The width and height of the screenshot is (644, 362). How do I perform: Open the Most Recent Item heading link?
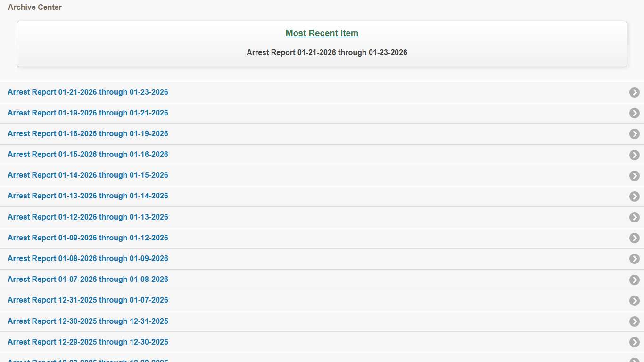point(322,33)
